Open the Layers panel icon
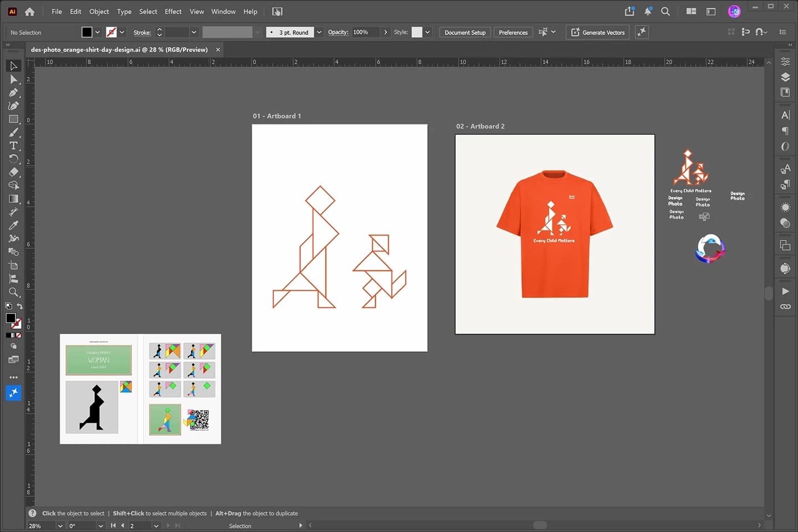Image resolution: width=798 pixels, height=532 pixels. coord(785,77)
